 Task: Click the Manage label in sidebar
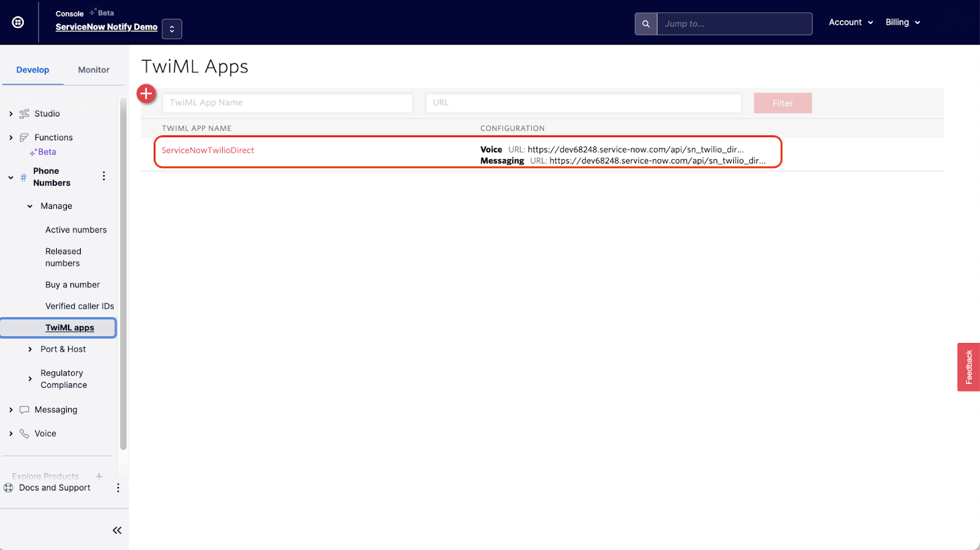click(x=56, y=206)
